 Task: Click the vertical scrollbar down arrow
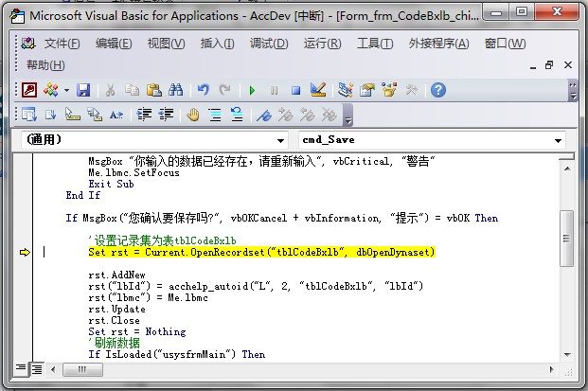pyautogui.click(x=567, y=355)
